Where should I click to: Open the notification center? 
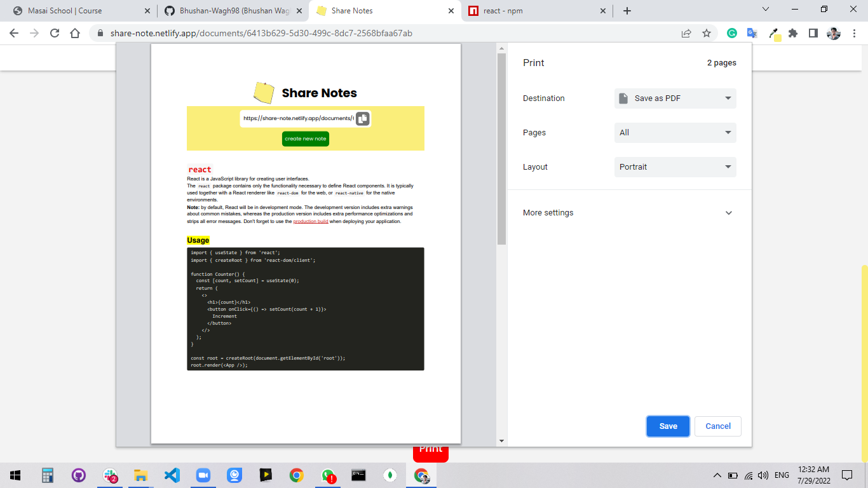pos(847,475)
